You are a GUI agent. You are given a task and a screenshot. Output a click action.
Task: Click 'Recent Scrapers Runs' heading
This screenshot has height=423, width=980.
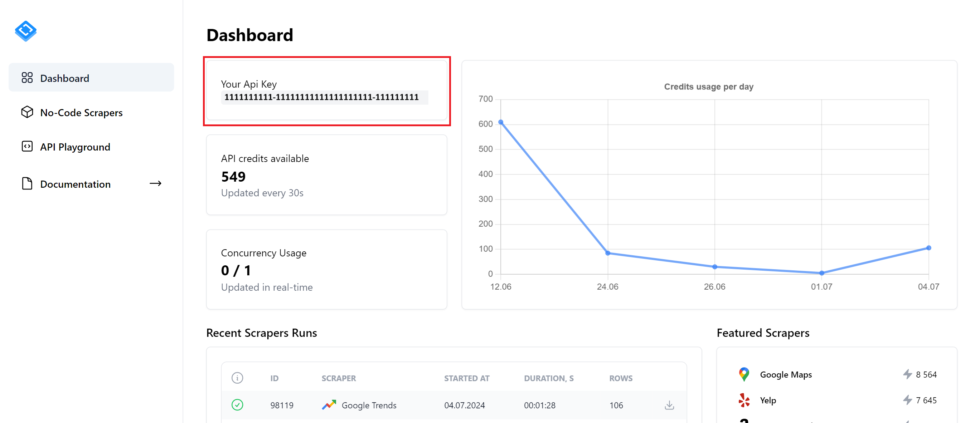point(261,333)
